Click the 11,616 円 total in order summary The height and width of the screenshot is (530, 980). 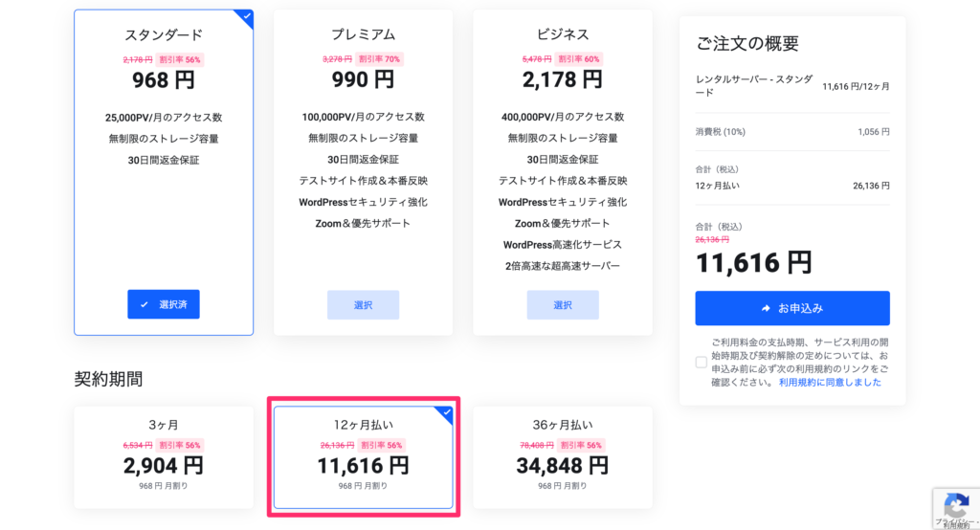click(x=754, y=262)
